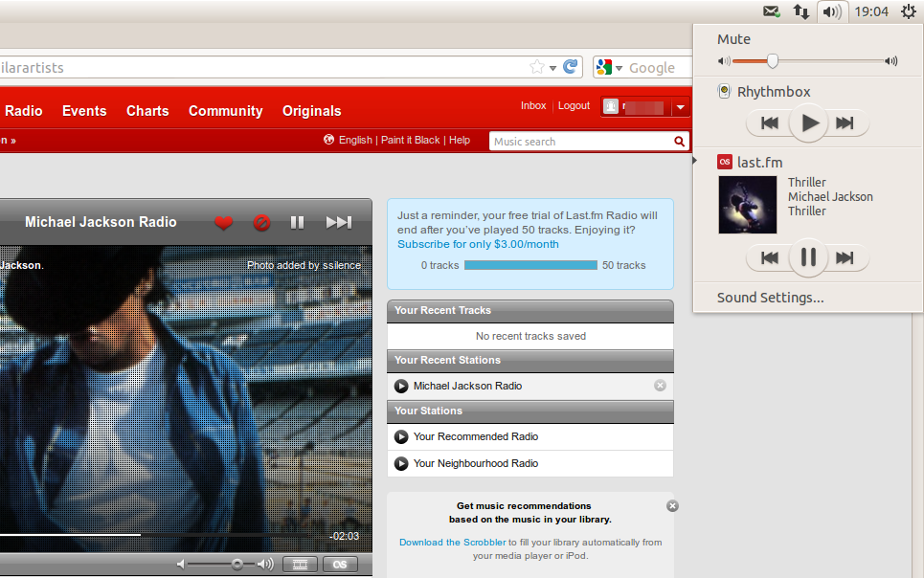Open the user profile button
This screenshot has height=578, width=924.
coord(637,107)
